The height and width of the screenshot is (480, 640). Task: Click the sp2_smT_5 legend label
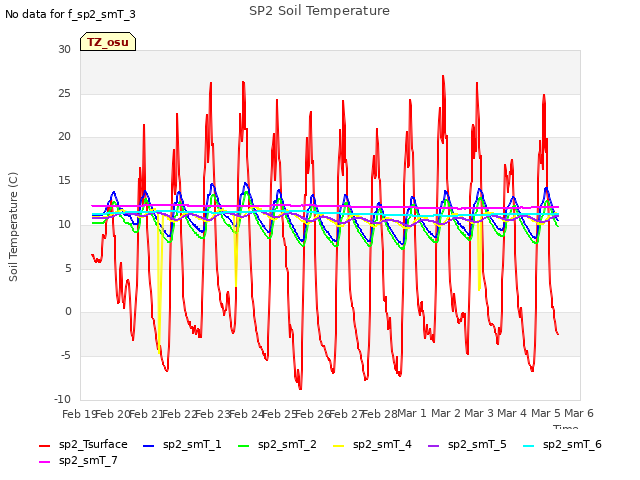click(x=477, y=444)
